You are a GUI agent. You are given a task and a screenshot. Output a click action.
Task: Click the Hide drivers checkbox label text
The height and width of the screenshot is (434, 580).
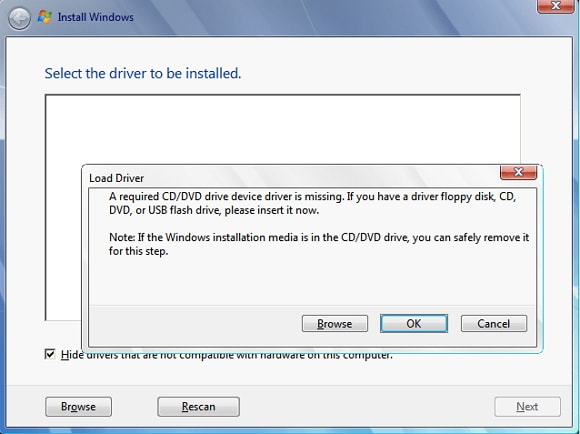point(226,355)
